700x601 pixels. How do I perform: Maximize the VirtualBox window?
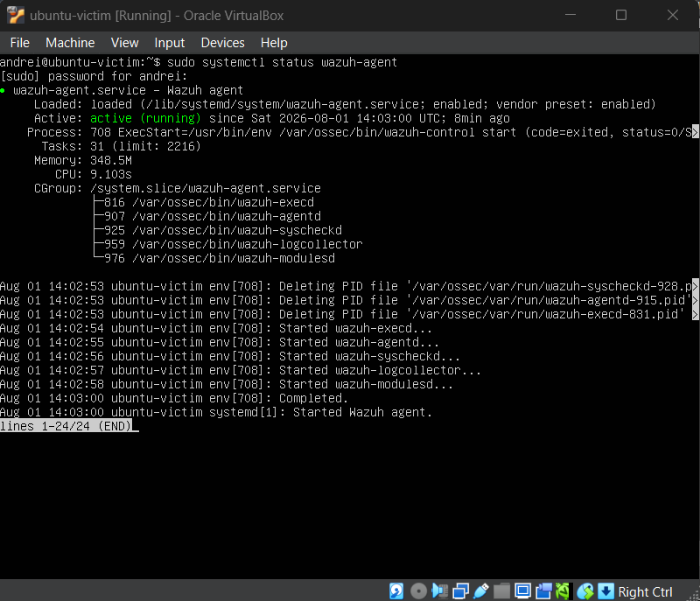(x=621, y=15)
